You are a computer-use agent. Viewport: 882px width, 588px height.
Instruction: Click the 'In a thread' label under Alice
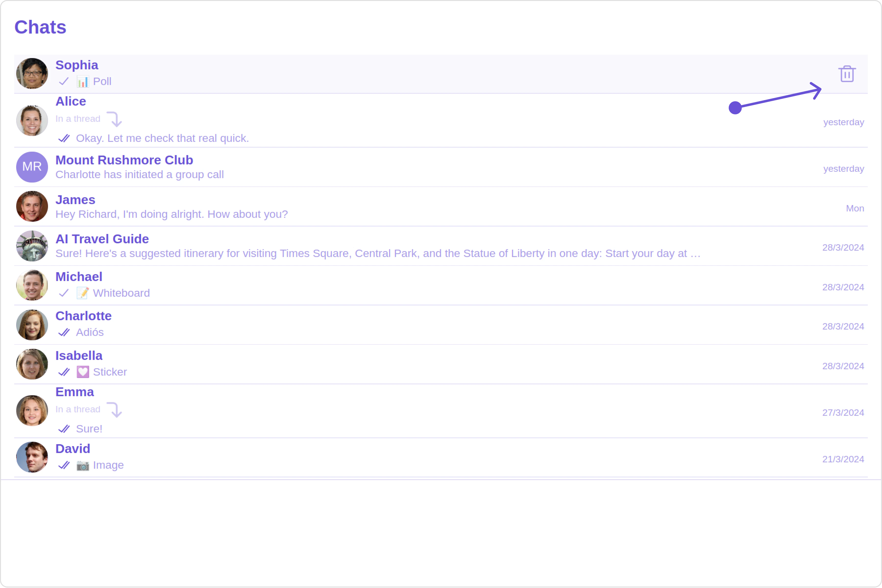tap(78, 119)
